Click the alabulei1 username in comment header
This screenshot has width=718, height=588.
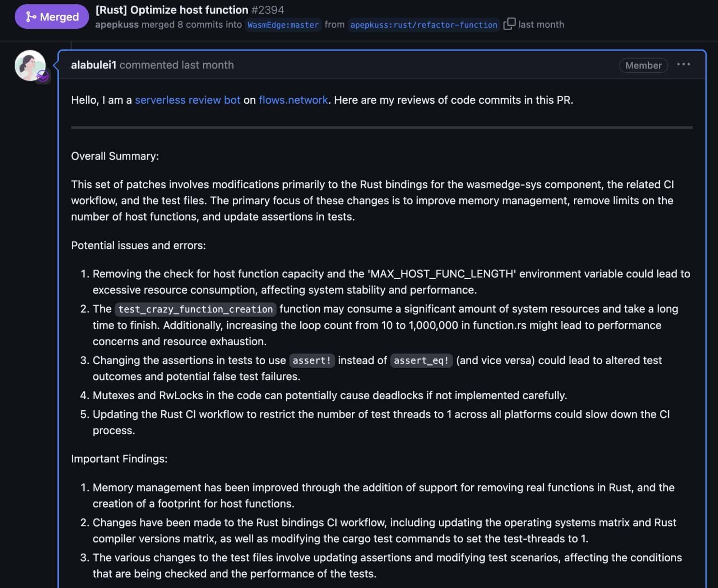(x=93, y=65)
